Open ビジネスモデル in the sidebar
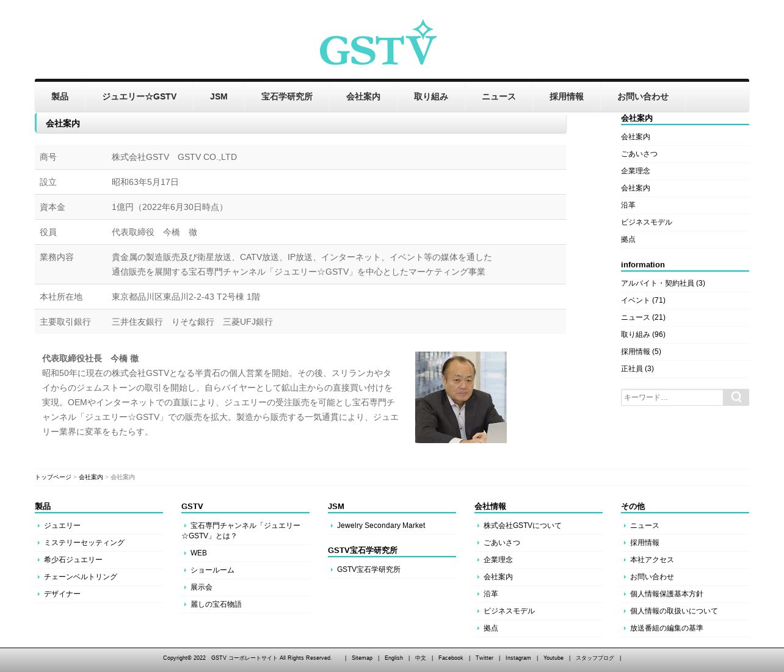784x672 pixels. 647,222
